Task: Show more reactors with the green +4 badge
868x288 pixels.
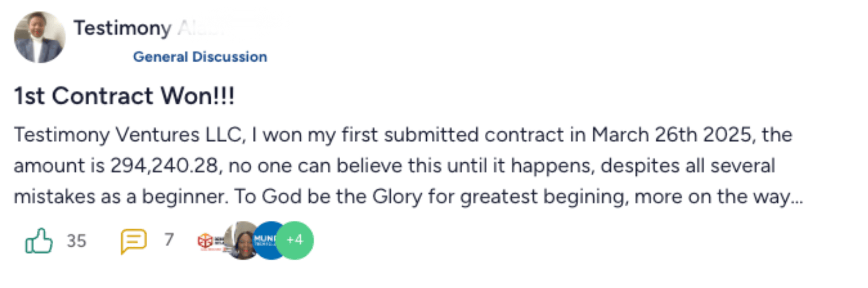Action: pyautogui.click(x=295, y=240)
